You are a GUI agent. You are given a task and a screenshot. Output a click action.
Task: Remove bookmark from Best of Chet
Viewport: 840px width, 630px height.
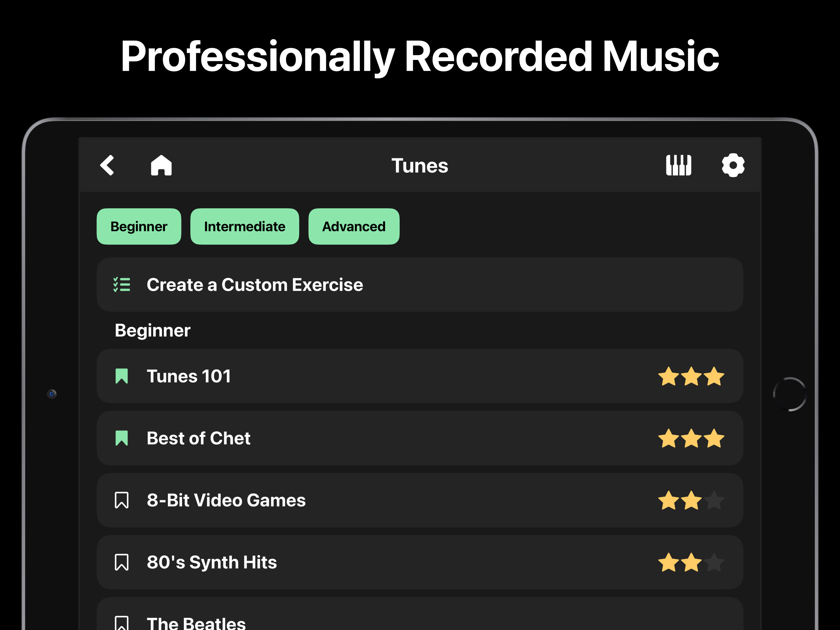121,438
